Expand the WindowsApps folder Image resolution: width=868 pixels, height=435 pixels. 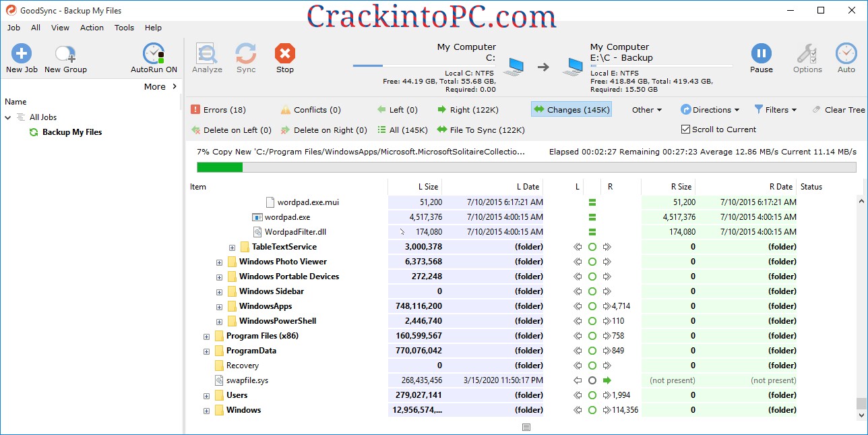pyautogui.click(x=219, y=307)
